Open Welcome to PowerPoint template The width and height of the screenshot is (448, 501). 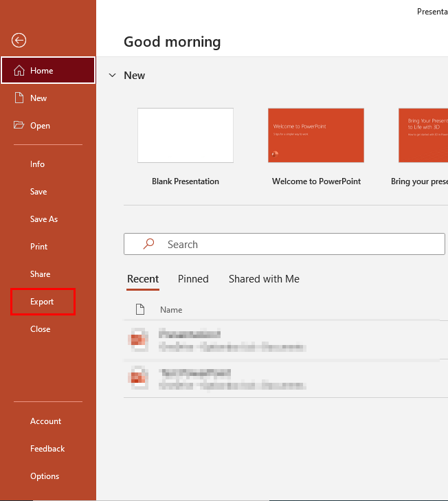pos(316,135)
